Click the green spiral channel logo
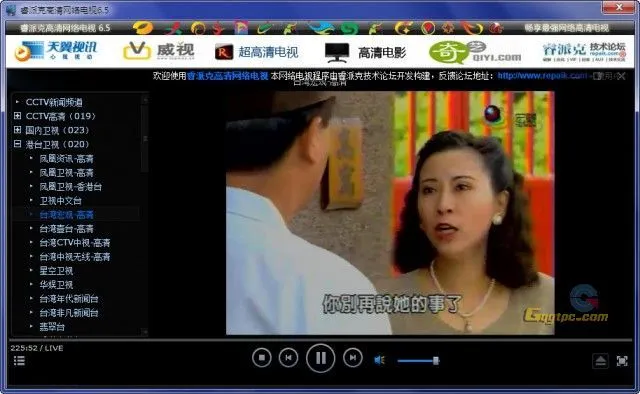Image resolution: width=640 pixels, height=394 pixels. 350,28
